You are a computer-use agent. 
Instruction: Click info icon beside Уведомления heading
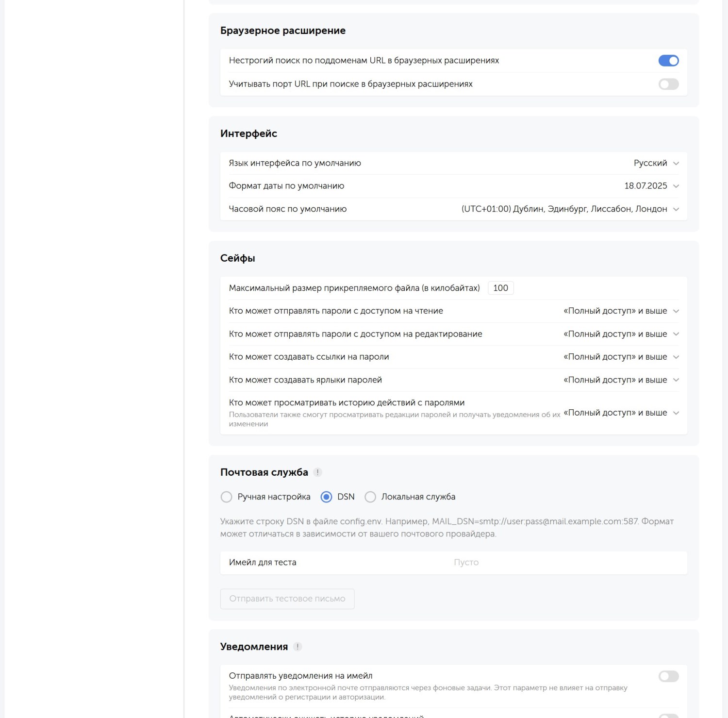(x=298, y=647)
